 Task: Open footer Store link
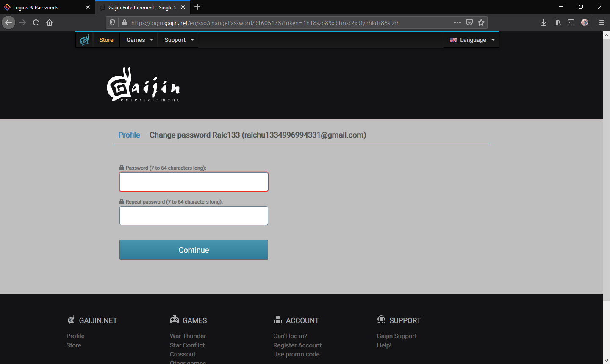74,345
